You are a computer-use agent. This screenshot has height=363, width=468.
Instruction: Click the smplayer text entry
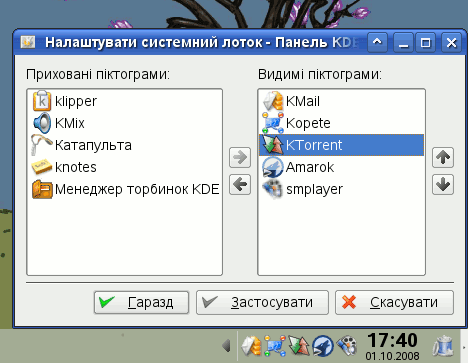tap(314, 189)
